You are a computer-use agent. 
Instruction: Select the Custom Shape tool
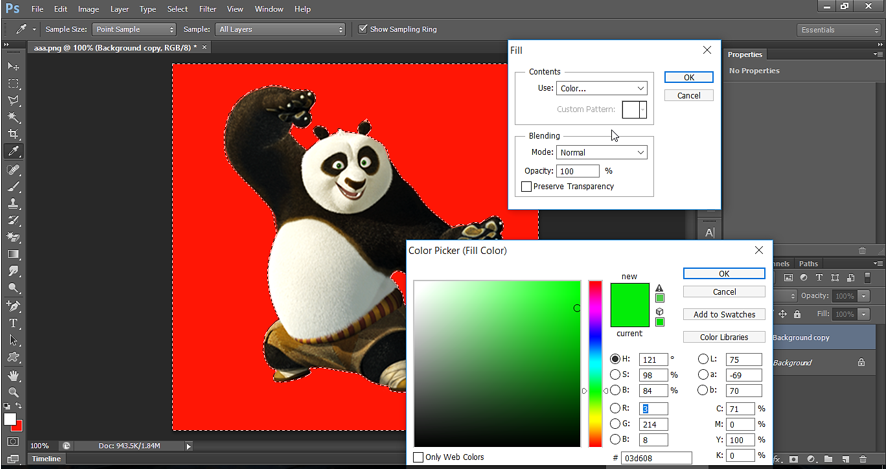[13, 358]
